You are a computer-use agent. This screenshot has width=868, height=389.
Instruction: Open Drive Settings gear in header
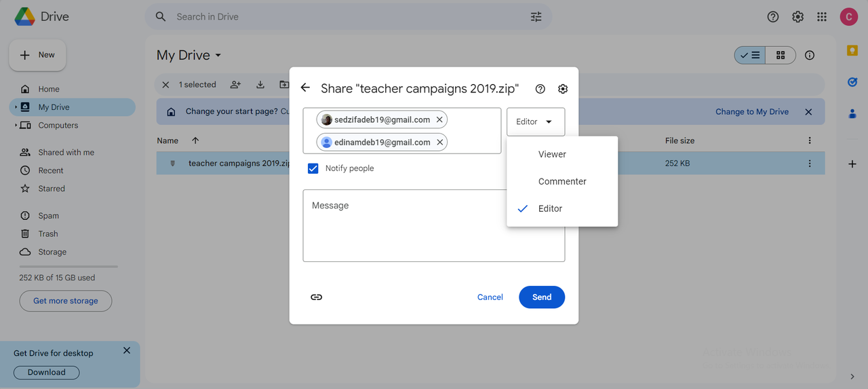pos(797,17)
